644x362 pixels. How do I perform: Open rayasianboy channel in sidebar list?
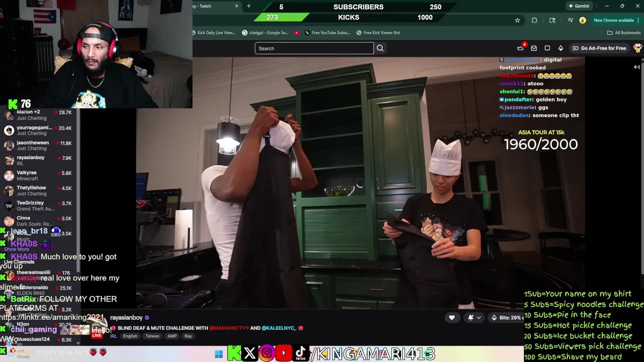pyautogui.click(x=38, y=160)
